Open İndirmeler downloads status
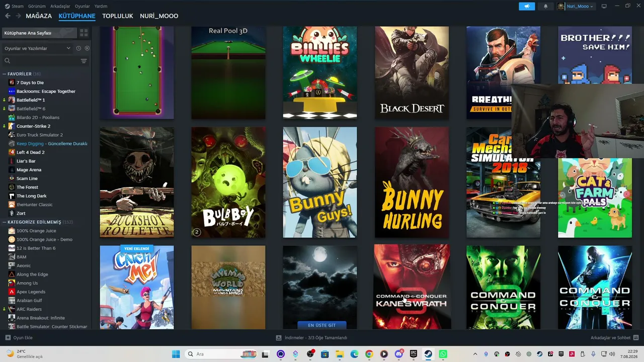644x362 pixels. tap(312, 338)
